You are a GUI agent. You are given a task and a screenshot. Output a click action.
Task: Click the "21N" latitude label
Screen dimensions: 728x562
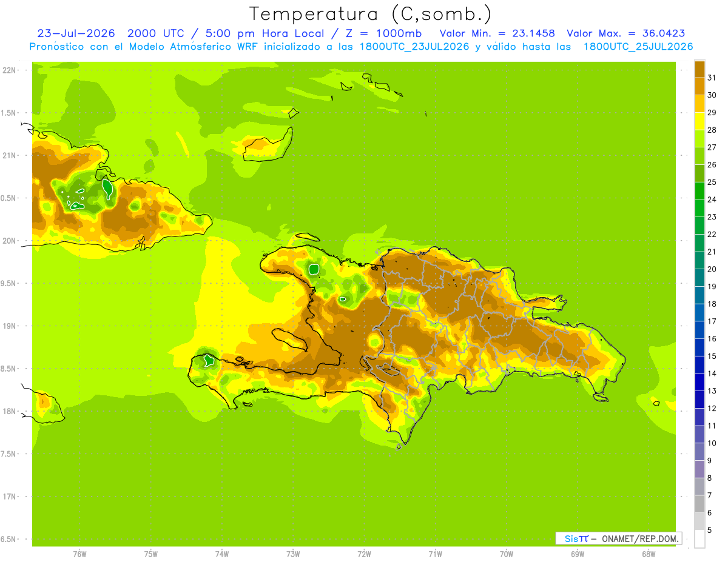click(x=10, y=155)
